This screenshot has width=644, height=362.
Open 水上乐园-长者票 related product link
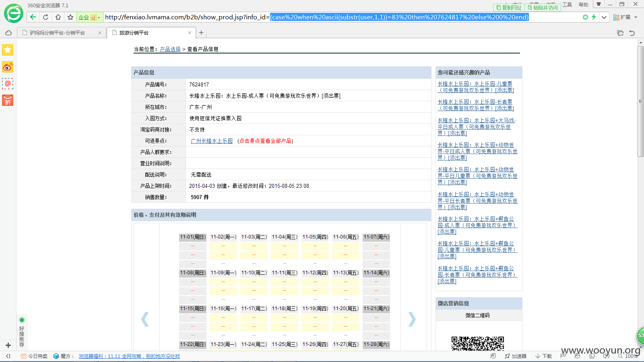coord(476,105)
